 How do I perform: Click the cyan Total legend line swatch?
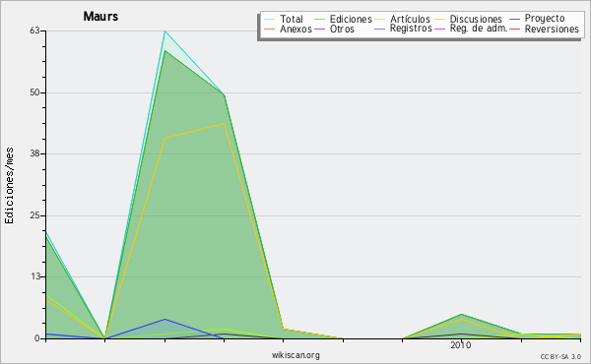click(270, 19)
